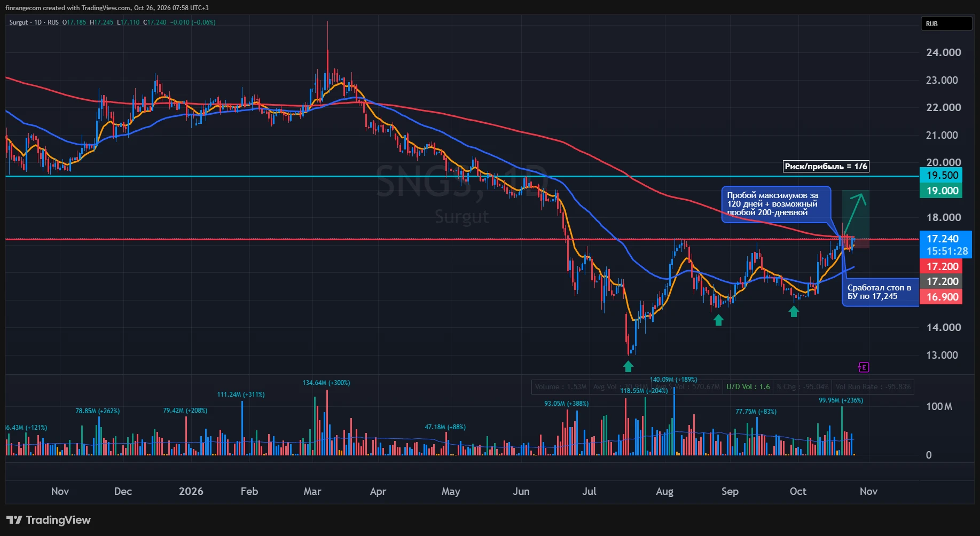Select the green up arrow under July low
Viewport: 980px width, 536px height.
click(x=628, y=366)
